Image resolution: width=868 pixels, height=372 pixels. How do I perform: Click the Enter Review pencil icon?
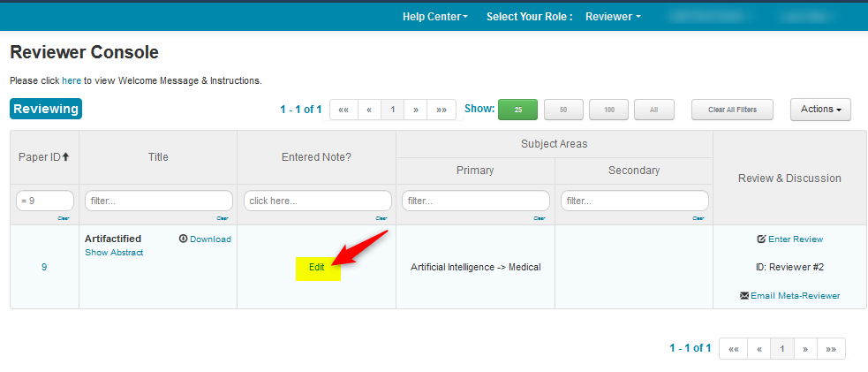coord(761,239)
